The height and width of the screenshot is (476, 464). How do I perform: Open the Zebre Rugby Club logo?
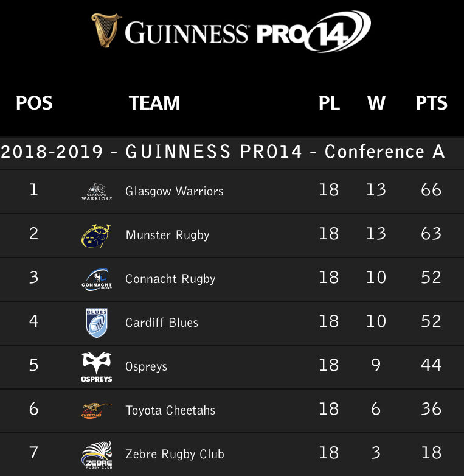(x=97, y=454)
